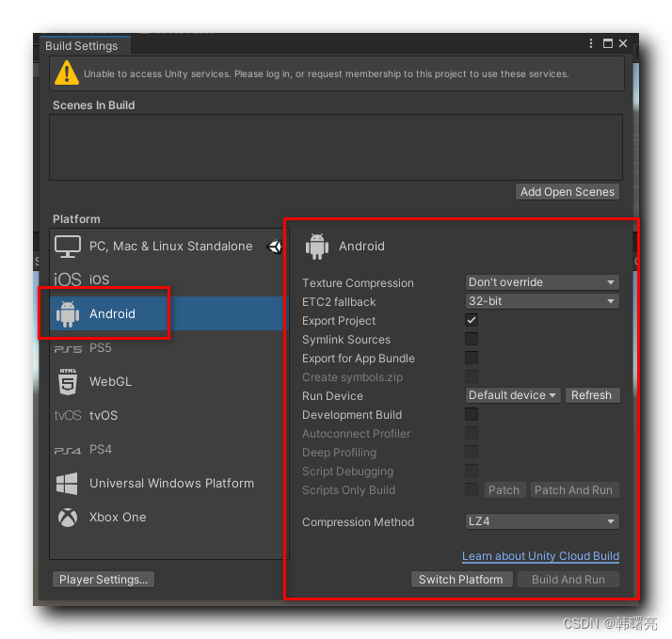672x639 pixels.
Task: Enable the Development Build checkbox
Action: tap(472, 414)
